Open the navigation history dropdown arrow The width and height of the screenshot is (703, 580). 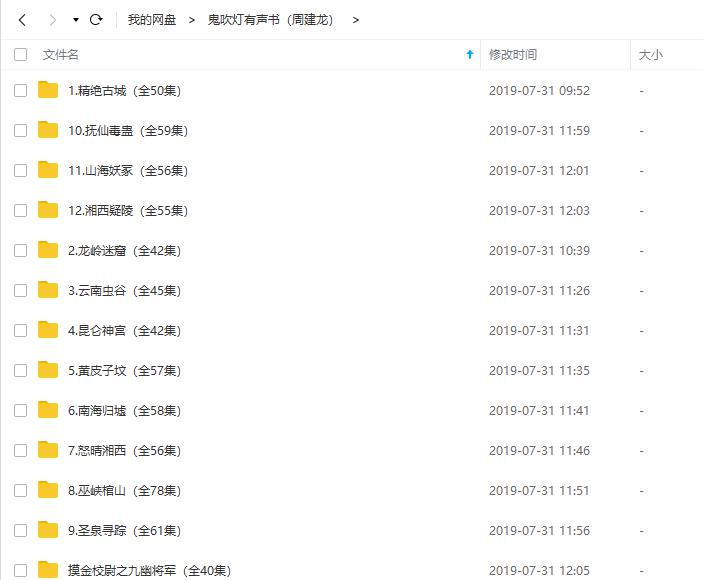click(76, 20)
